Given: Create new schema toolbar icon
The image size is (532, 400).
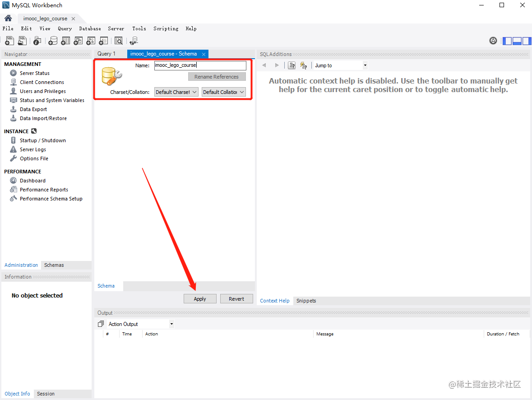Looking at the screenshot, I should coord(53,41).
